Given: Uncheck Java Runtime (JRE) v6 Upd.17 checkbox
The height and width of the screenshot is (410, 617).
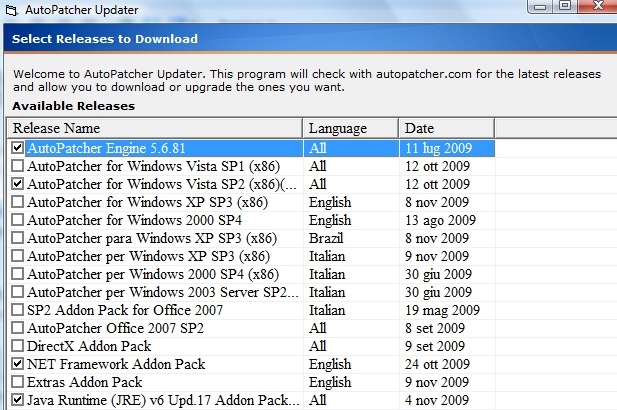Looking at the screenshot, I should point(17,400).
